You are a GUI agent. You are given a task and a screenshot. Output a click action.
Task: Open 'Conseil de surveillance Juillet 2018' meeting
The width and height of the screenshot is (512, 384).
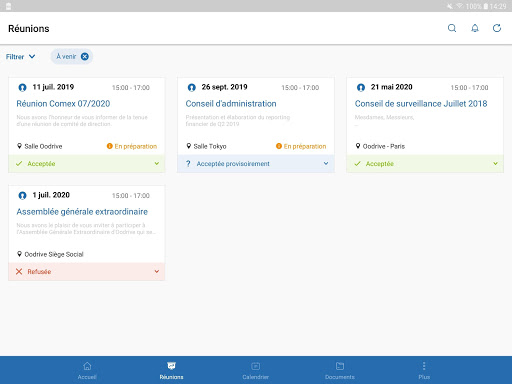[x=421, y=104]
